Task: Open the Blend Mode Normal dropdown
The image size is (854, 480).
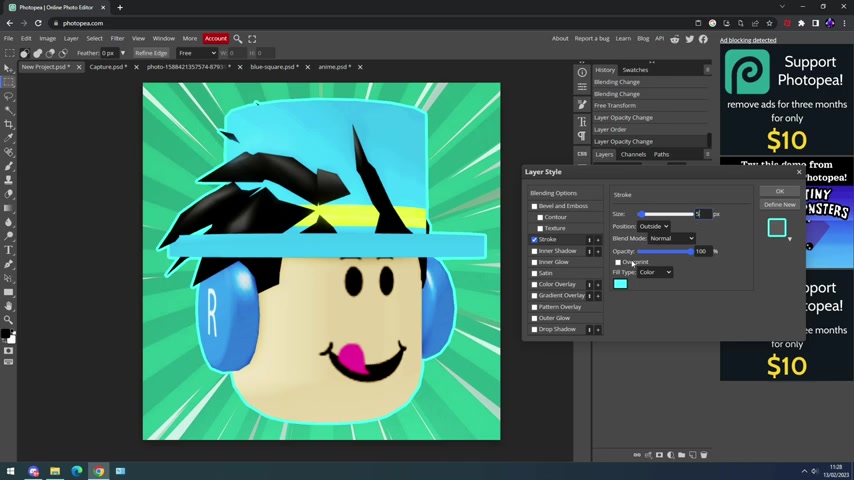Action: tap(672, 238)
